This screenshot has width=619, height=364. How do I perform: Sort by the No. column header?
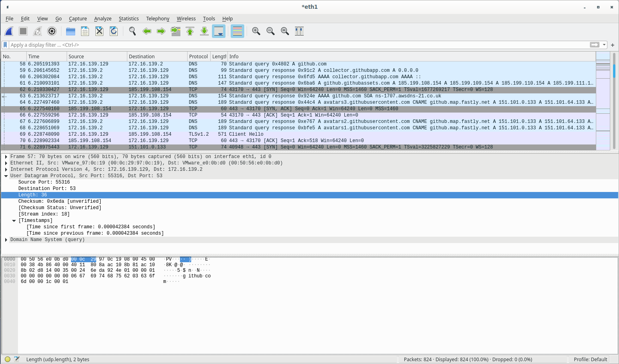(14, 56)
